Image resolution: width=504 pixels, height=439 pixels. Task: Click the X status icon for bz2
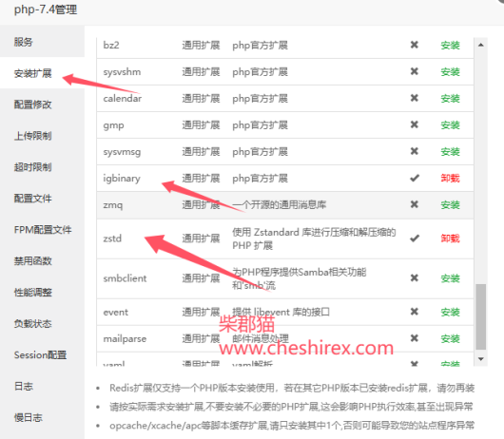[415, 45]
